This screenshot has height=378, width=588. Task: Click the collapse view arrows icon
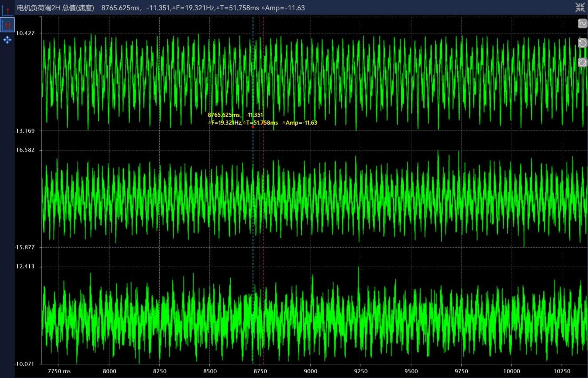580,7
